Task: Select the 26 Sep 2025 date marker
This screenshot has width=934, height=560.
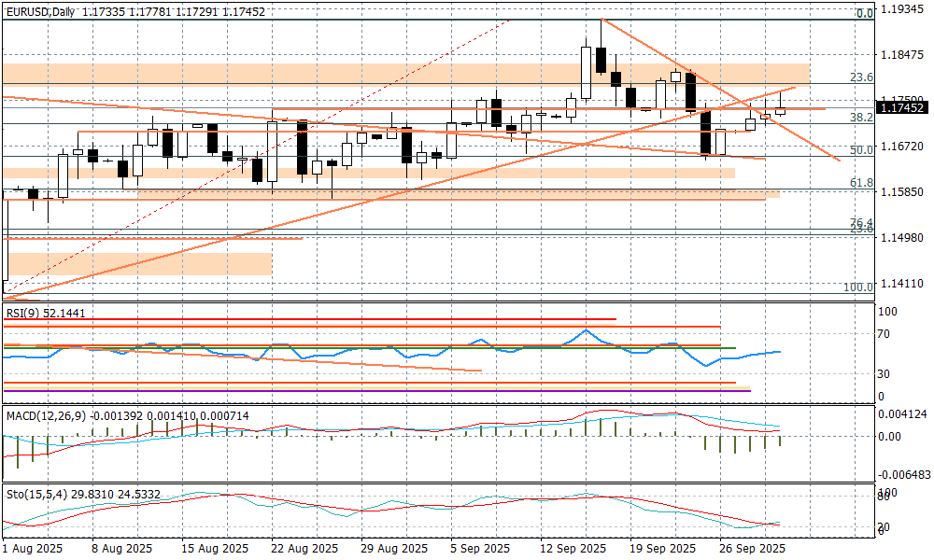Action: click(x=755, y=548)
